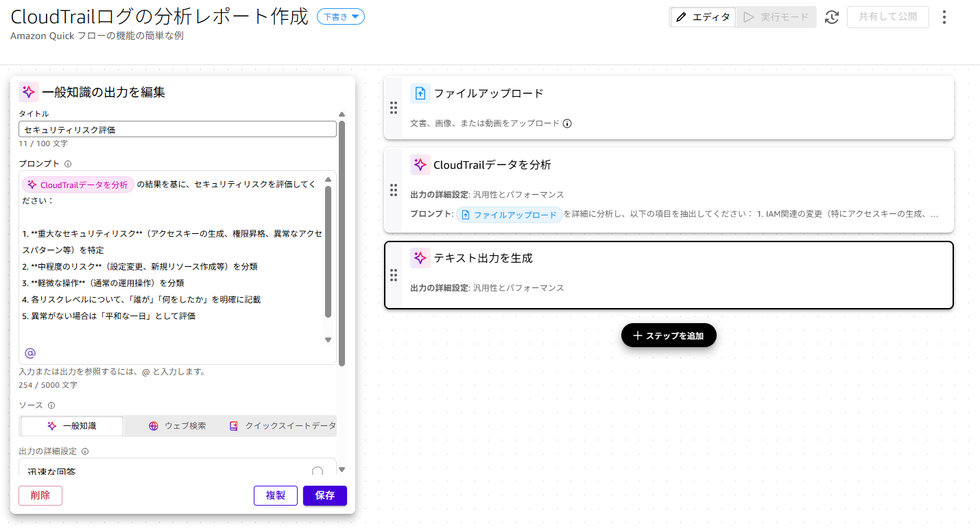Click drag handle of テキスト出力を生成 step
980x531 pixels.
click(x=394, y=275)
